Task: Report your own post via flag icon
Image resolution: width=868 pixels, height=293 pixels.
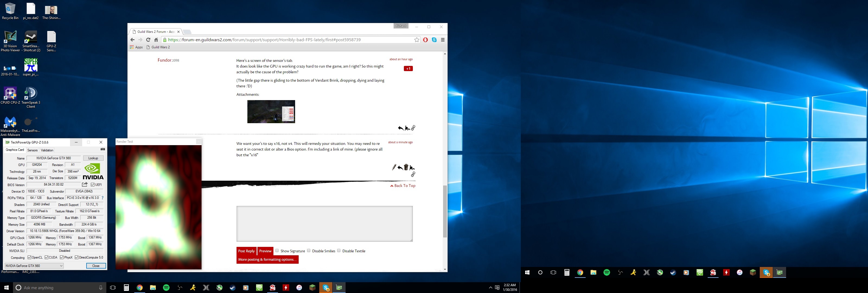Action: pos(412,168)
